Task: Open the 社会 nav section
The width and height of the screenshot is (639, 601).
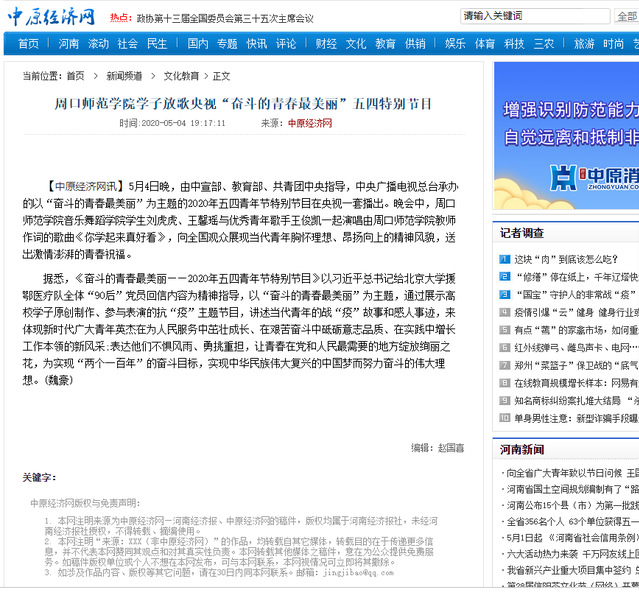Action: 128,44
